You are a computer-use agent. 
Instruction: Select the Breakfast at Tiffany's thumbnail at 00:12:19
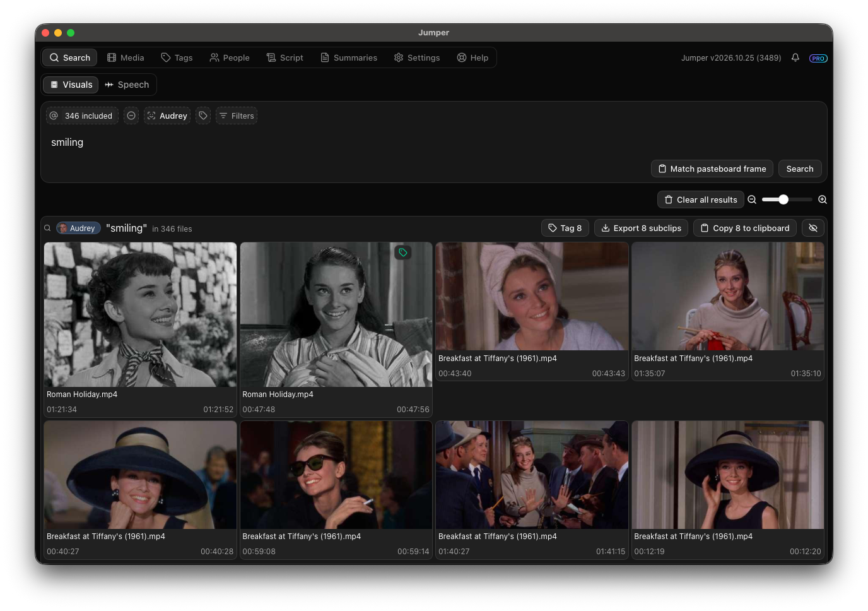tap(728, 475)
